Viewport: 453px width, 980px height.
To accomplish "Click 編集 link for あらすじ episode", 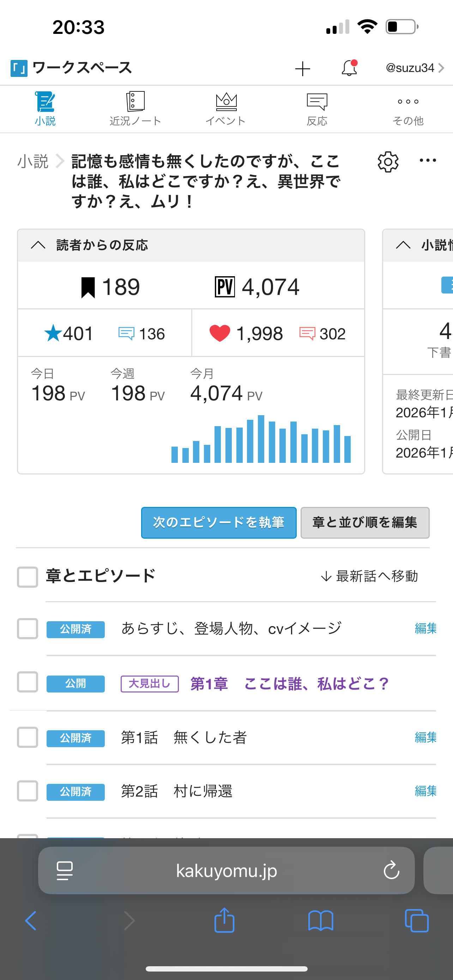I will (425, 629).
